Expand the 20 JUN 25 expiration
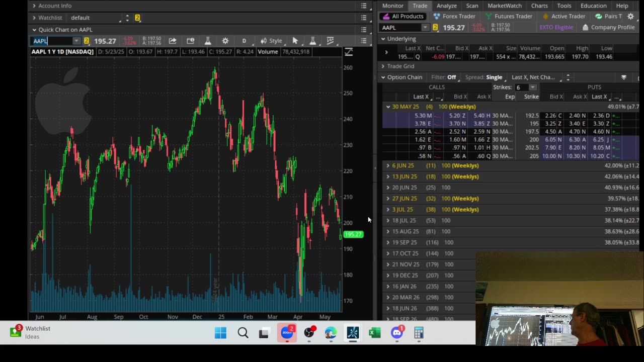The width and height of the screenshot is (644, 362). tap(388, 188)
